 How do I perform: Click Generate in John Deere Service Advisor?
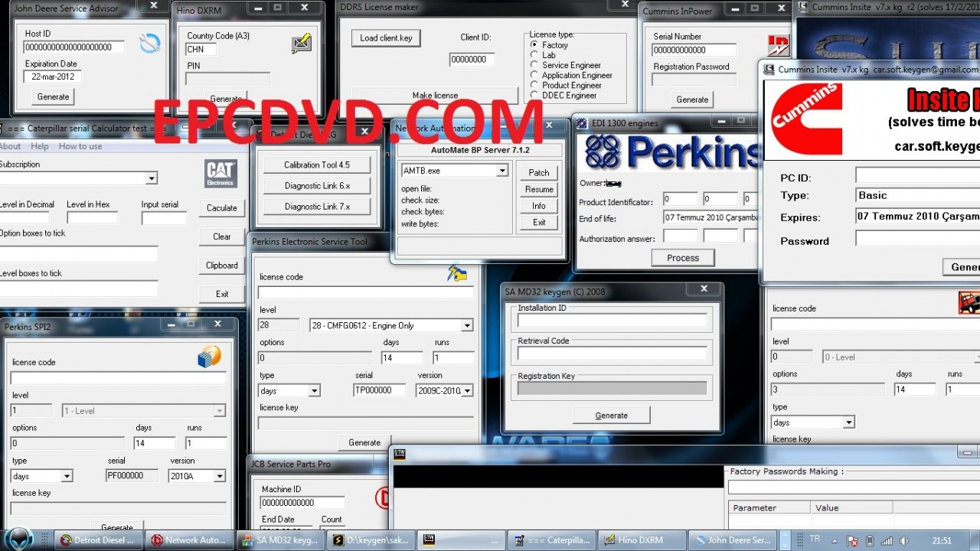[x=54, y=96]
